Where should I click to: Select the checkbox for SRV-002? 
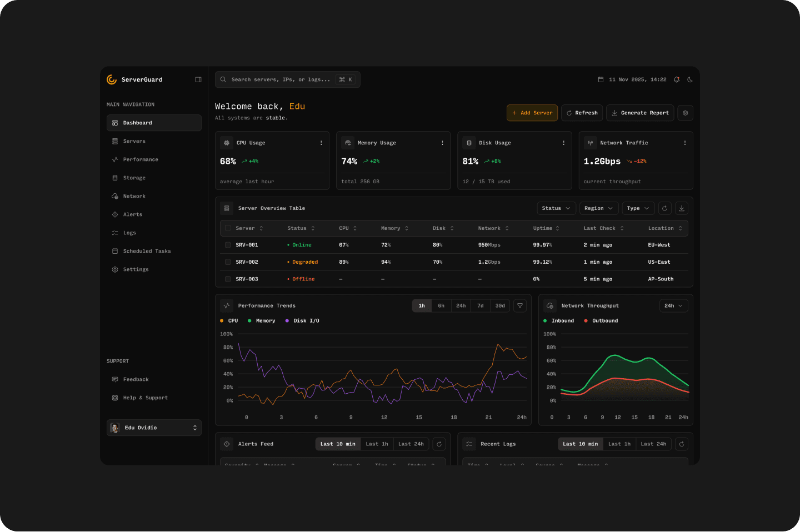[x=228, y=262]
